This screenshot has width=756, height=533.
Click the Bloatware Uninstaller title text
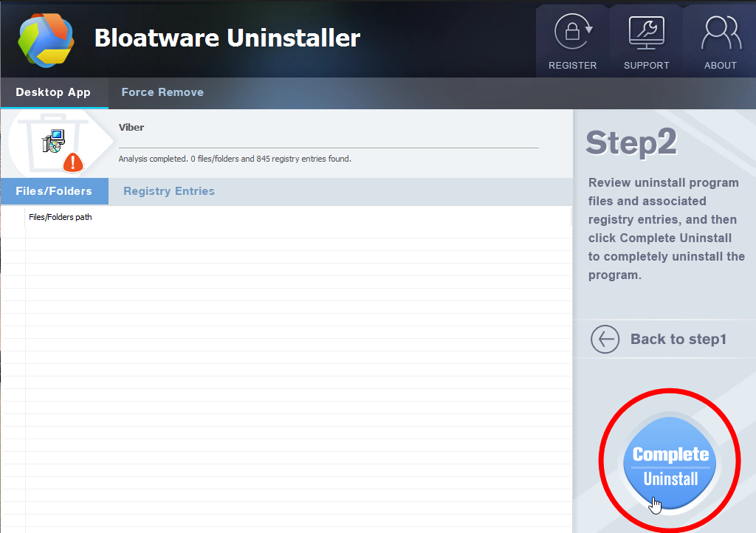coord(227,38)
